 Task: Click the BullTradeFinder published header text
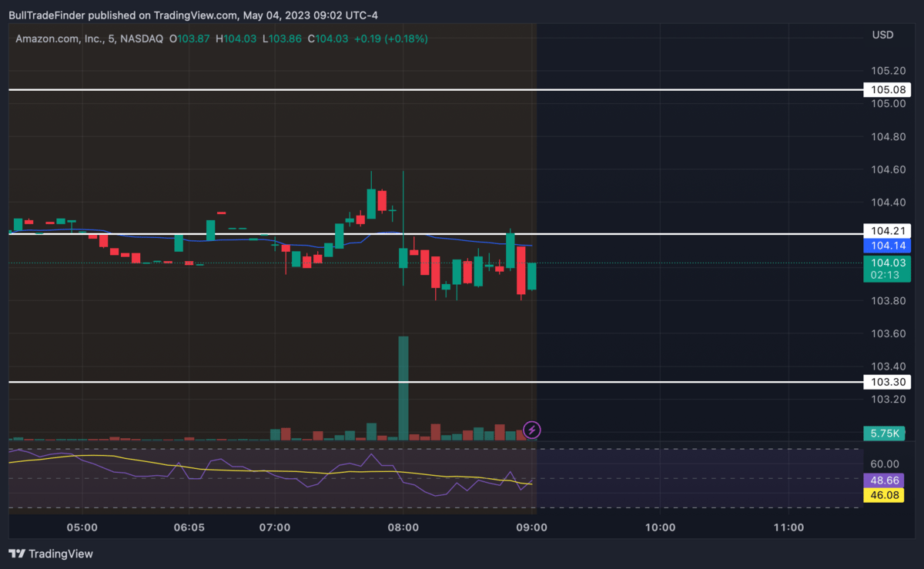pyautogui.click(x=193, y=15)
